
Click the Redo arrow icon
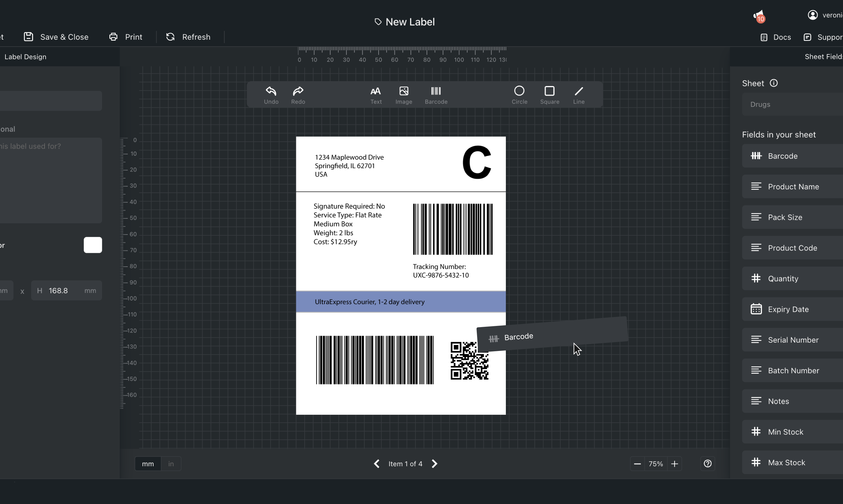298,91
